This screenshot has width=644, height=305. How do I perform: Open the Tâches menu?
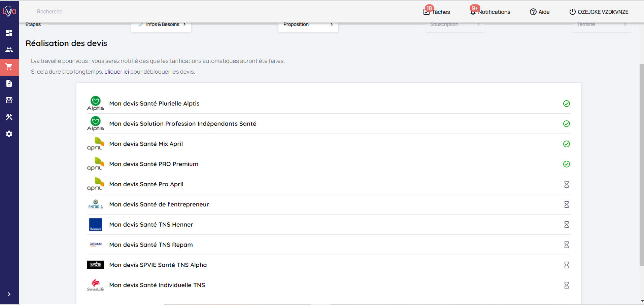tap(437, 12)
